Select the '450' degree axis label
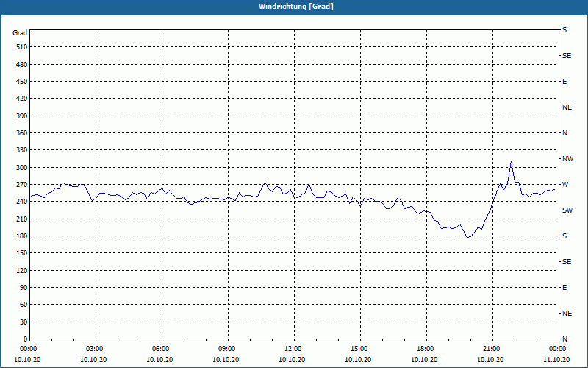This screenshot has width=588, height=368. click(x=22, y=82)
